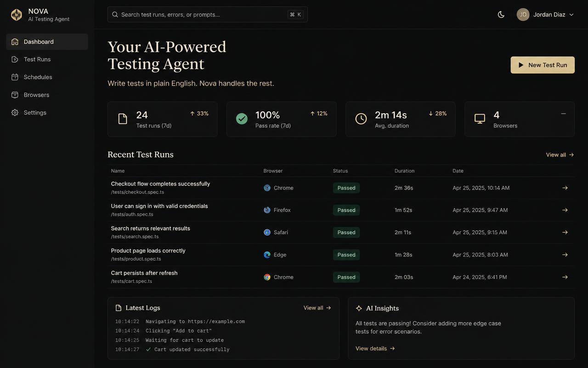Click the ⌘ K shortcut badge
Screen dimensions: 588x368
[295, 15]
